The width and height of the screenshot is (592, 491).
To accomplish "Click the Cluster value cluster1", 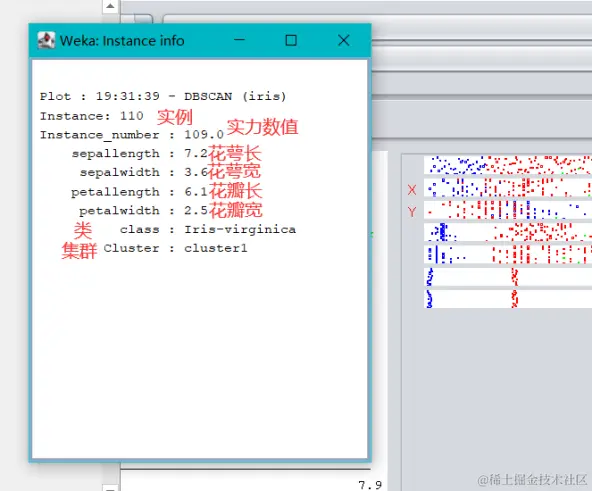I will point(216,249).
